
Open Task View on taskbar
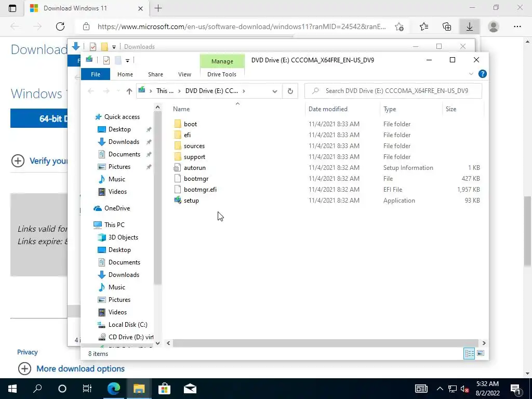tap(87, 389)
